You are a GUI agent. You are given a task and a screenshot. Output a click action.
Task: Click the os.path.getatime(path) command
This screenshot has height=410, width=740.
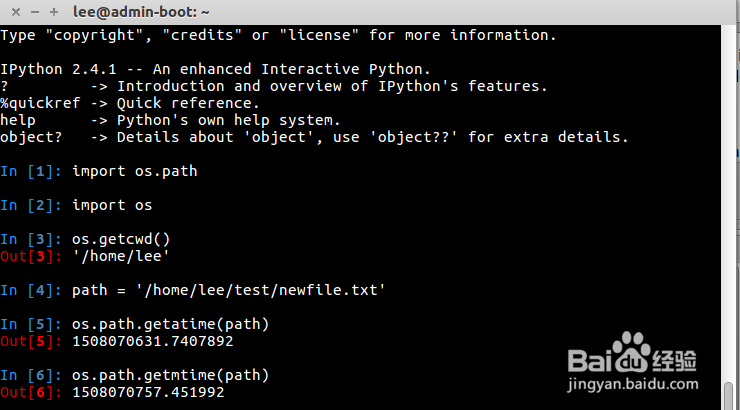(x=170, y=324)
